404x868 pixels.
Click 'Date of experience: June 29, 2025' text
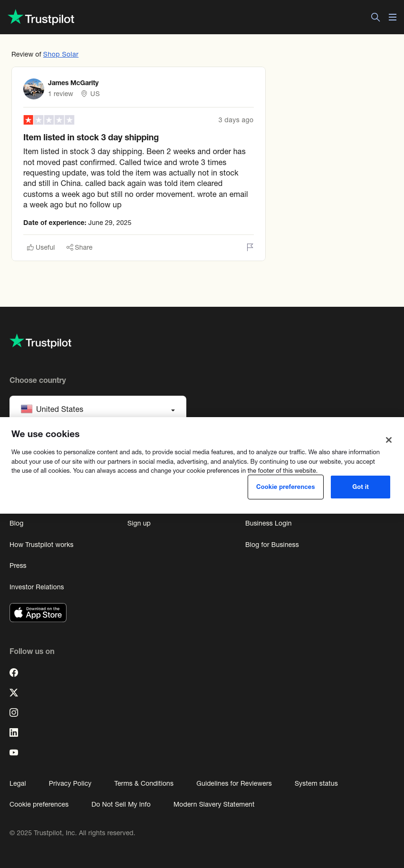77,223
